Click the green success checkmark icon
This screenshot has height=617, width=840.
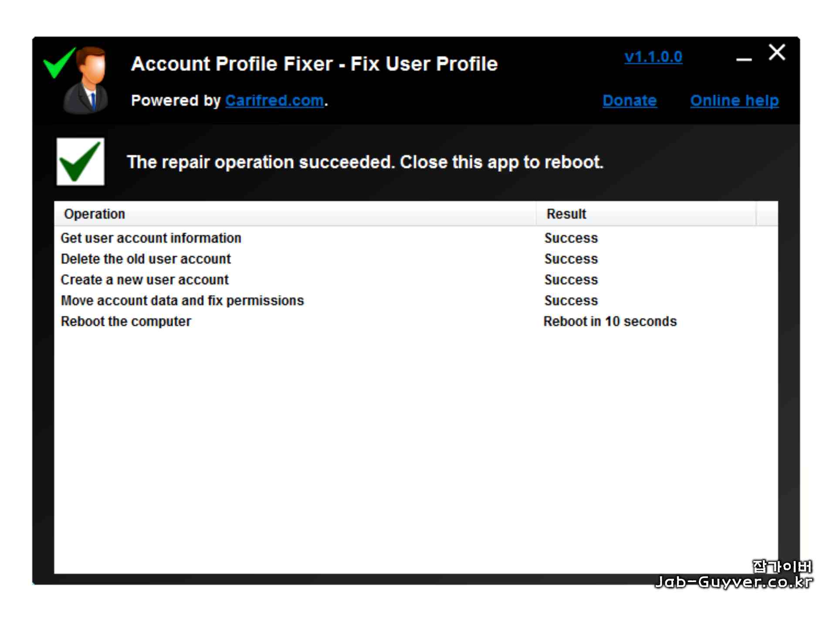(x=80, y=162)
